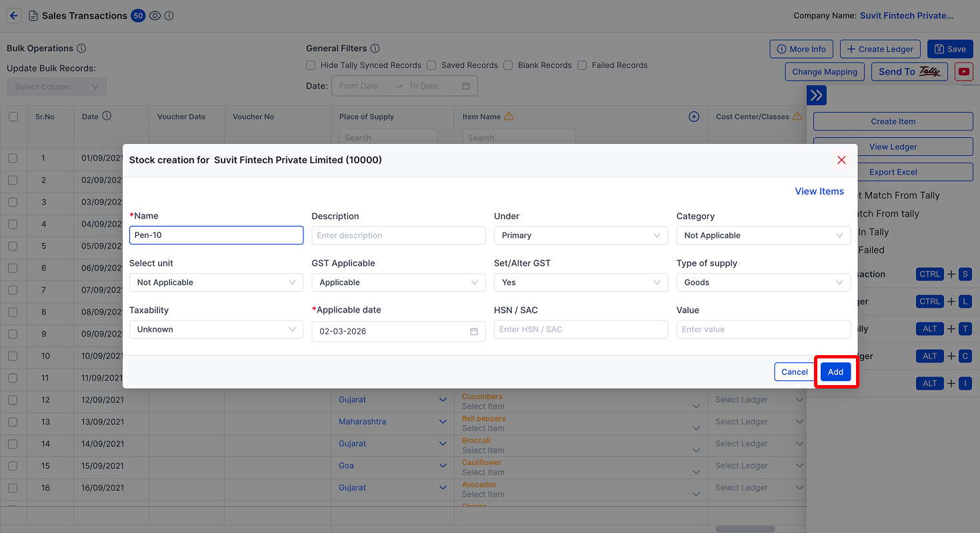The width and height of the screenshot is (980, 533).
Task: Click the HSN / SAC input field
Action: coord(581,329)
